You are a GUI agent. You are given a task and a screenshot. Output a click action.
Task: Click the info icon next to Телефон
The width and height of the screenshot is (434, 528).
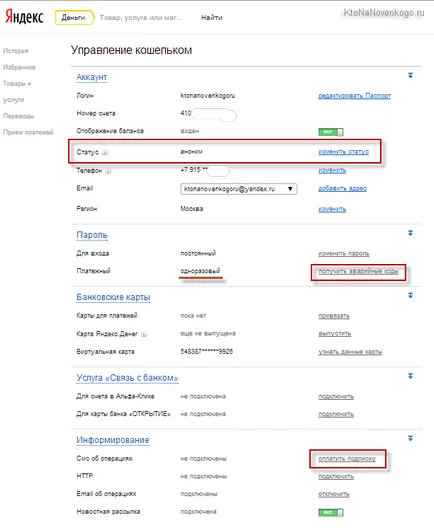coord(108,171)
